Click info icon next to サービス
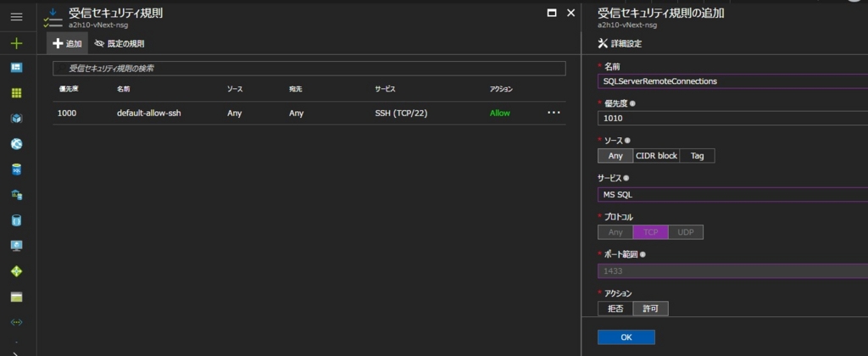Viewport: 868px width, 356px height. click(x=626, y=178)
